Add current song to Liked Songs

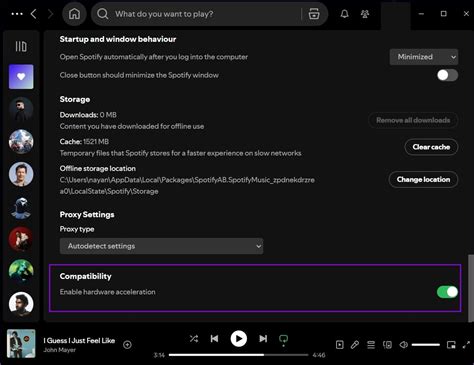point(127,345)
